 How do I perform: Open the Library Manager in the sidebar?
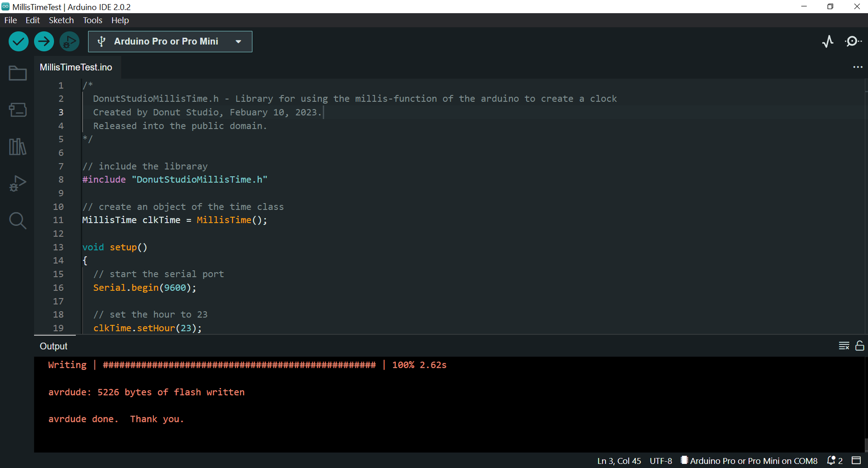pyautogui.click(x=17, y=146)
